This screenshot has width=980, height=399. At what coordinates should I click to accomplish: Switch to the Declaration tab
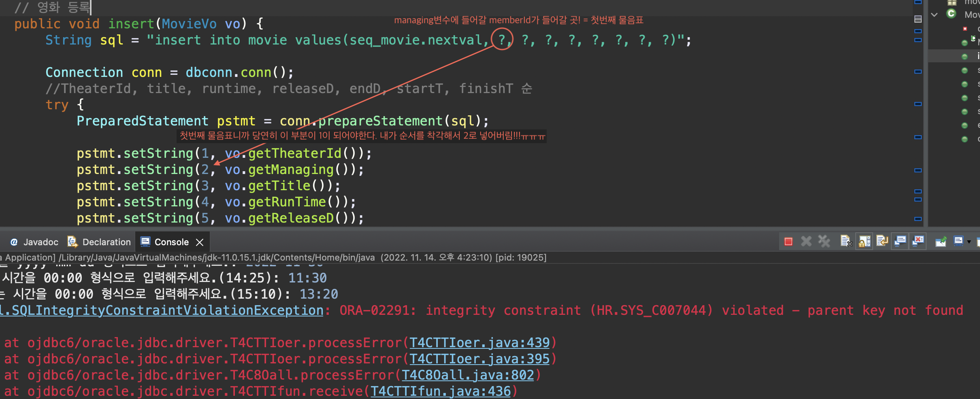coord(100,242)
